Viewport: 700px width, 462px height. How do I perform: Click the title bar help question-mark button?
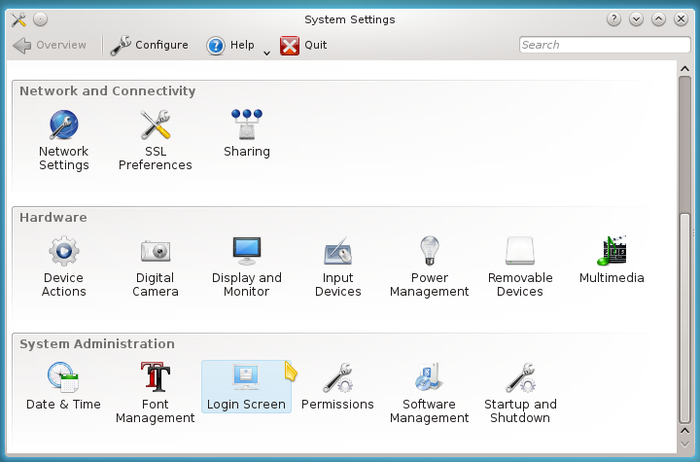click(614, 19)
